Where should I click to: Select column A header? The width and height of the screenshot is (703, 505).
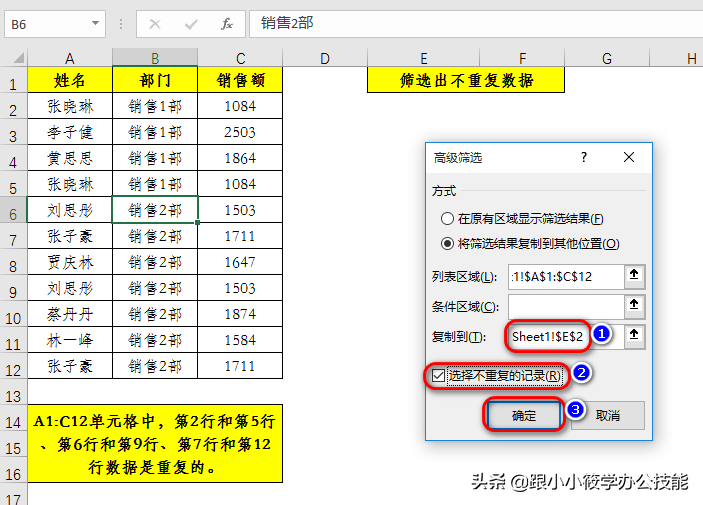[x=69, y=58]
